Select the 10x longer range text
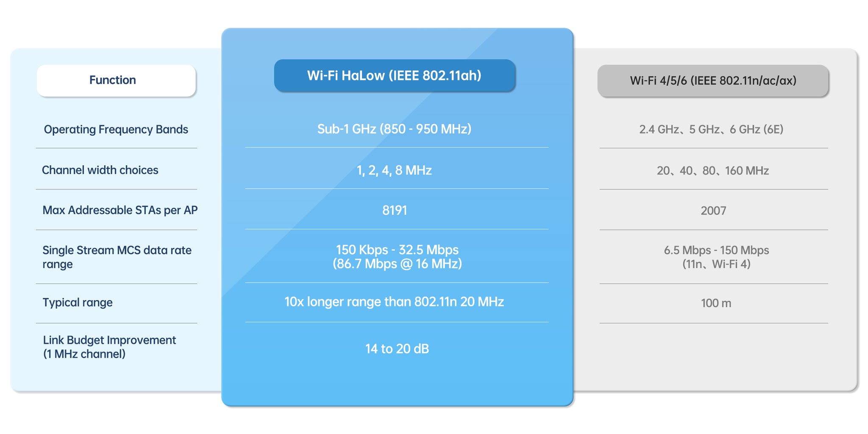The width and height of the screenshot is (868, 434). point(394,302)
